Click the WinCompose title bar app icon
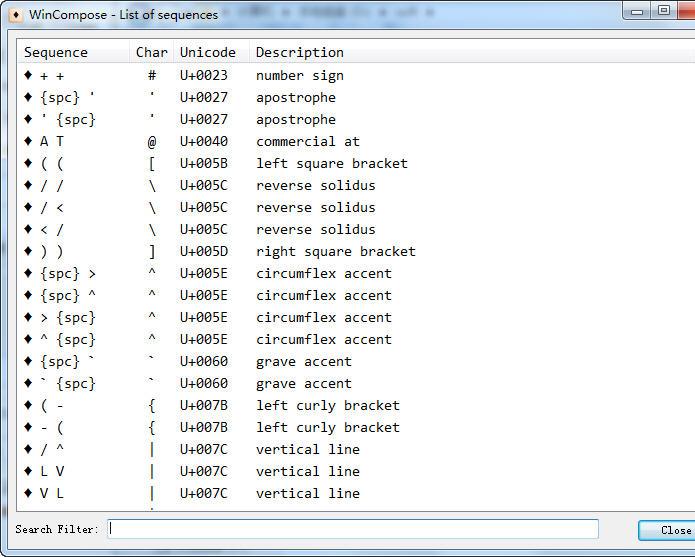Image resolution: width=695 pixels, height=557 pixels. click(x=16, y=15)
